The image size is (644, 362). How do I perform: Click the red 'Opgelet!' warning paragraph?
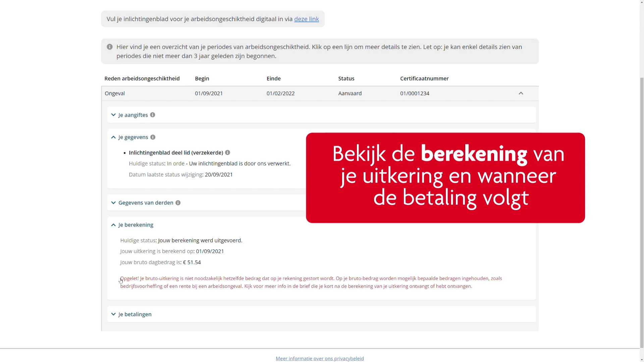311,282
